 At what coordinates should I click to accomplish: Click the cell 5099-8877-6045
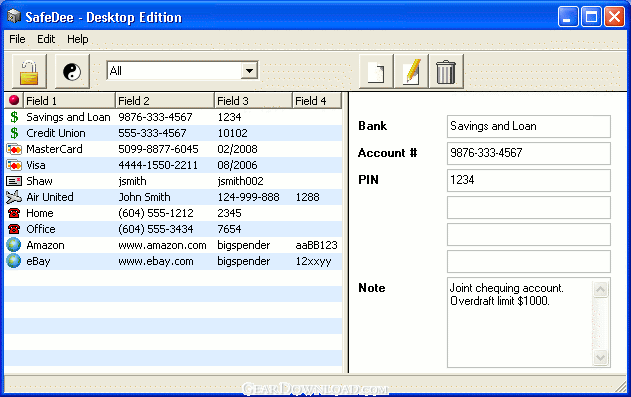pyautogui.click(x=158, y=149)
